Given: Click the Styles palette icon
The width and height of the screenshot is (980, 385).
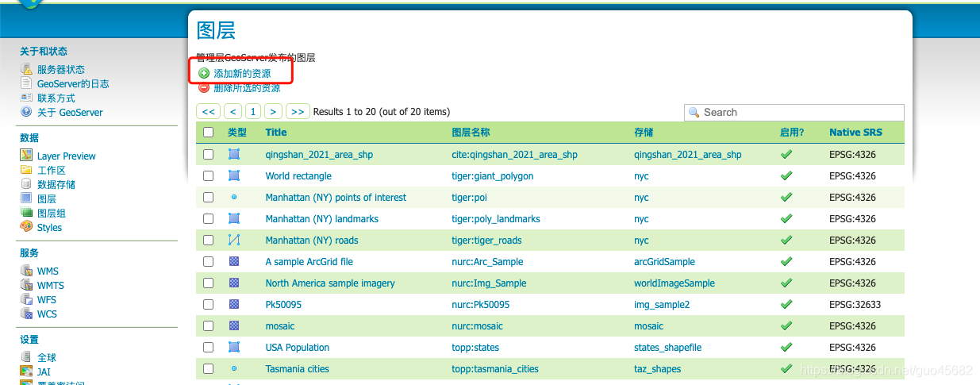Looking at the screenshot, I should point(26,227).
